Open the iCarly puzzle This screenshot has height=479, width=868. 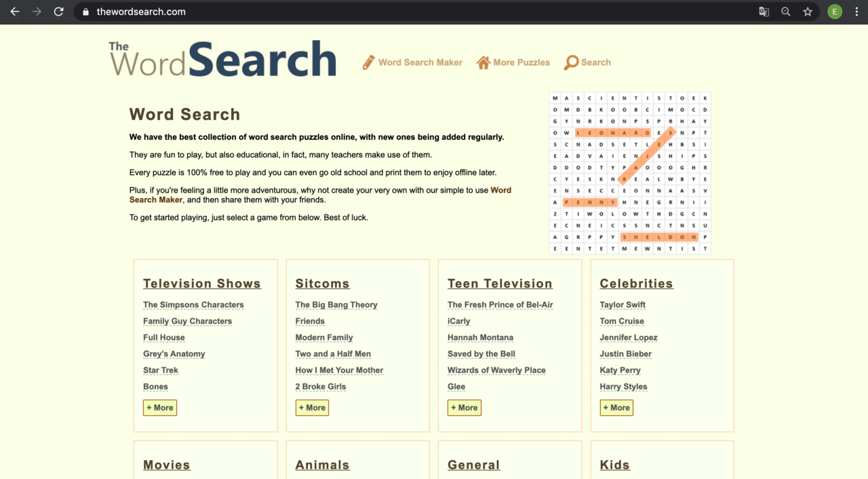point(459,322)
